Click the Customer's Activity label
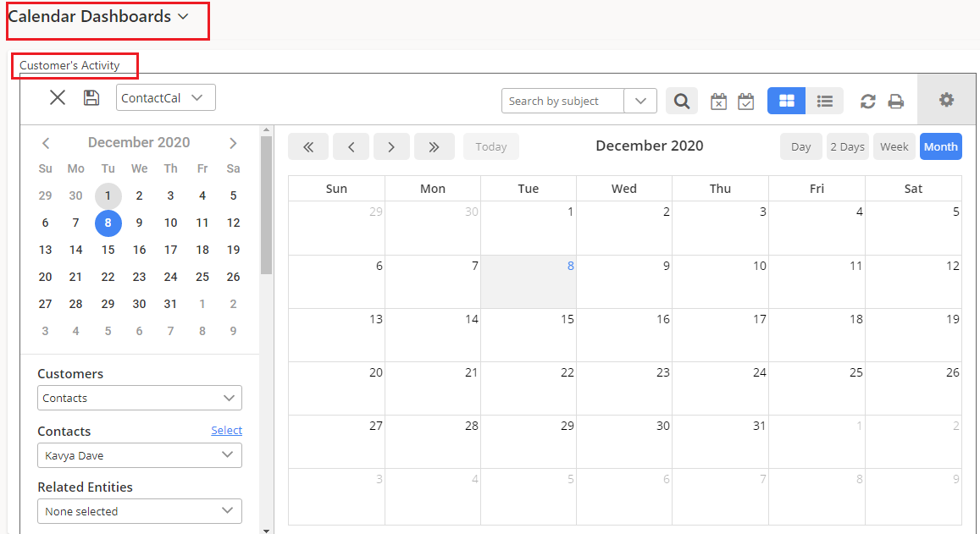 coord(69,65)
